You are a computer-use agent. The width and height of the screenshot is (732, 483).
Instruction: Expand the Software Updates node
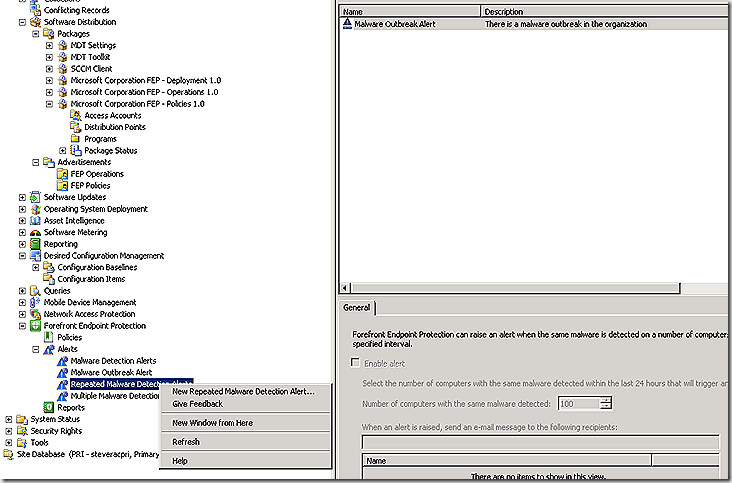22,197
